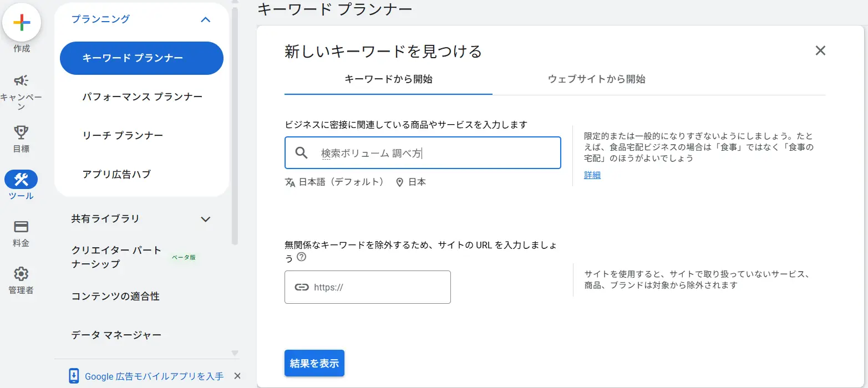Click the mobile app download icon
868x388 pixels.
74,376
